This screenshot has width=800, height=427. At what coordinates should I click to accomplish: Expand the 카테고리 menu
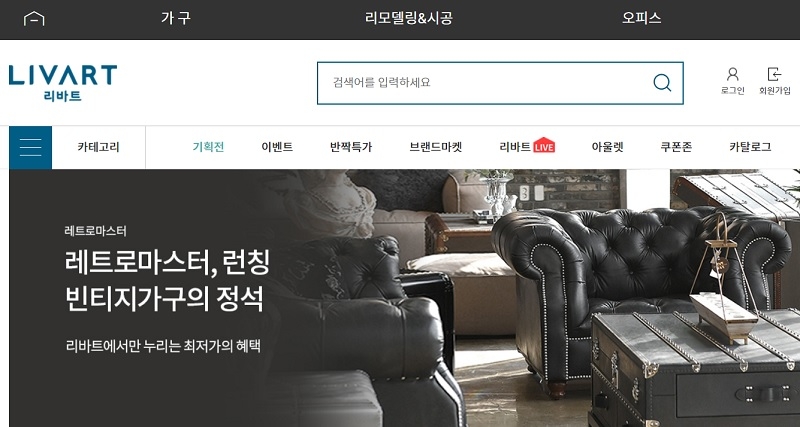[x=98, y=147]
